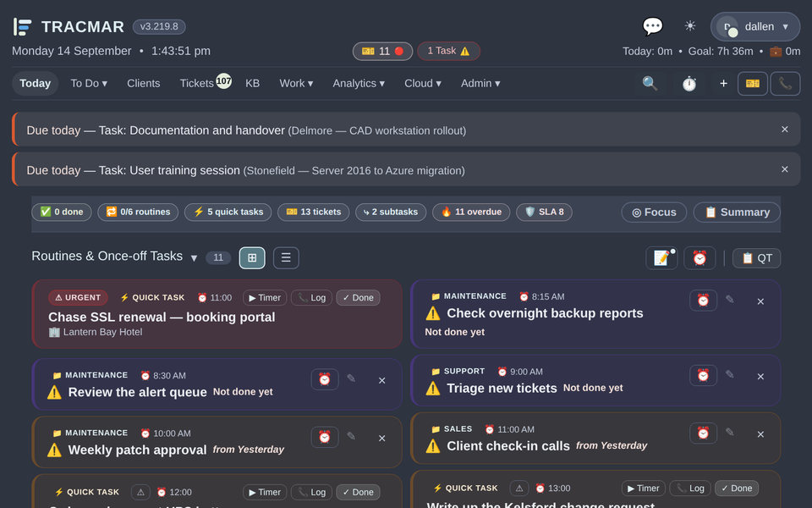Filter by 13 tickets chip

click(313, 212)
